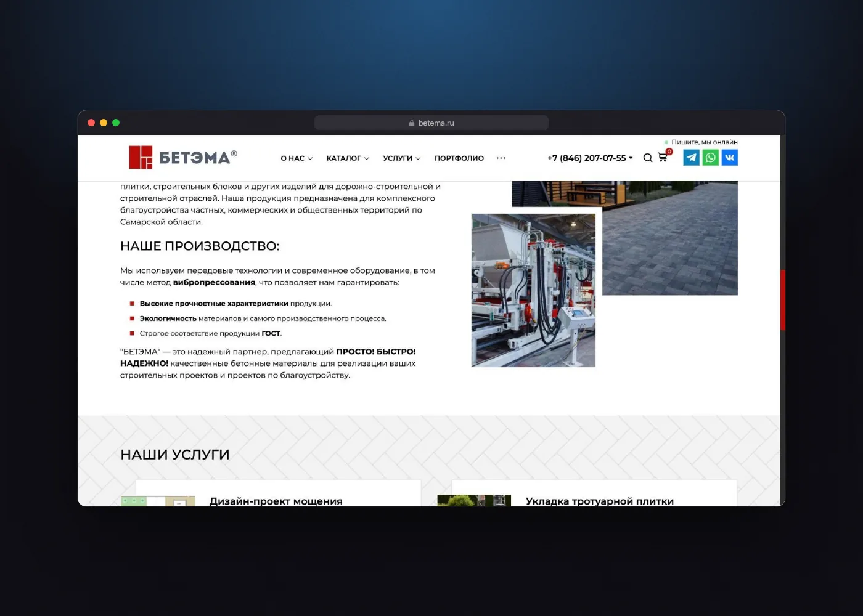Click the НАШИ УСЛУГИ heading
Screen dimensions: 863x616
point(175,455)
